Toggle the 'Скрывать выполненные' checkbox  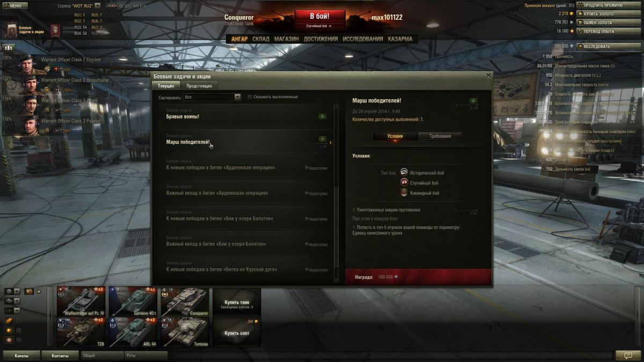coord(250,97)
